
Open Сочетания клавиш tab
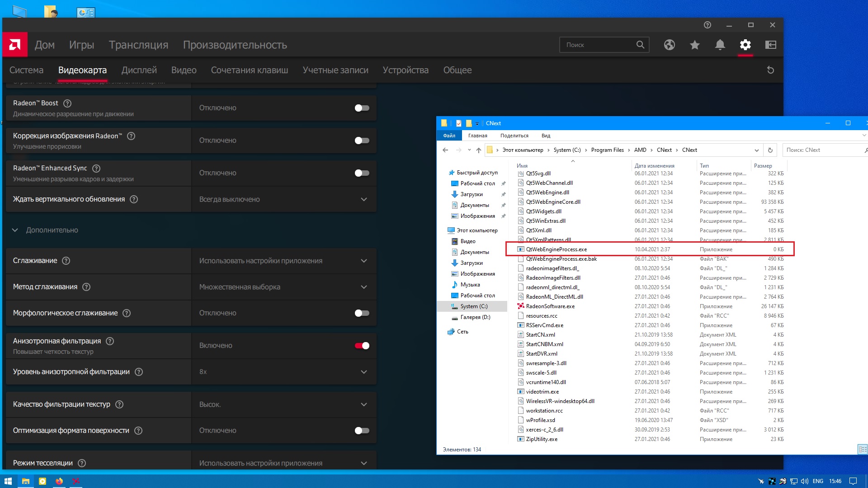[250, 70]
